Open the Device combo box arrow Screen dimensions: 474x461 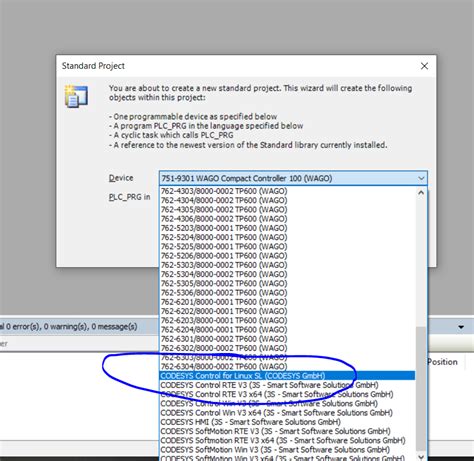click(421, 178)
